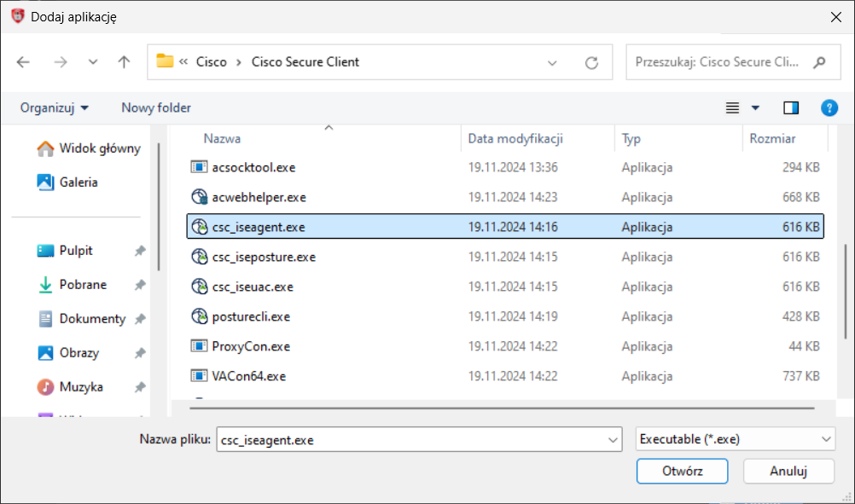
Task: Expand the view options dropdown arrow
Action: 755,108
